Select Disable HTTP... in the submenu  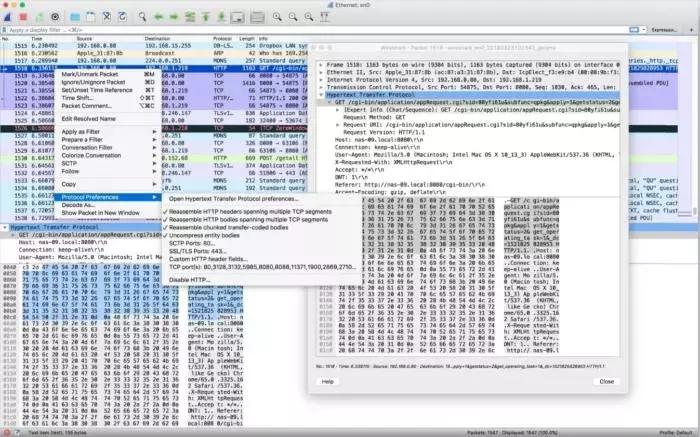tap(191, 278)
